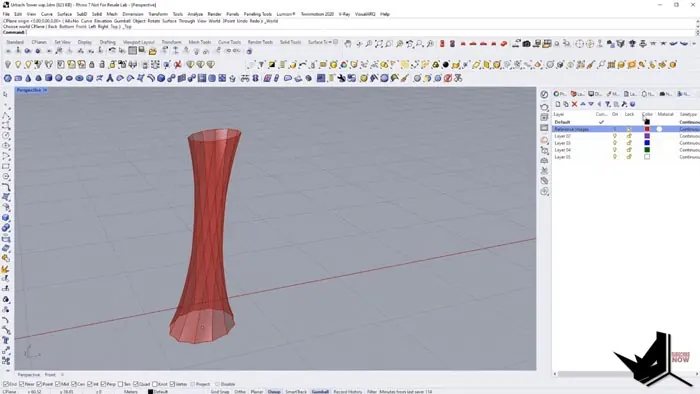Toggle the End osnap checkbox
Image resolution: width=700 pixels, height=394 pixels.
coord(6,384)
